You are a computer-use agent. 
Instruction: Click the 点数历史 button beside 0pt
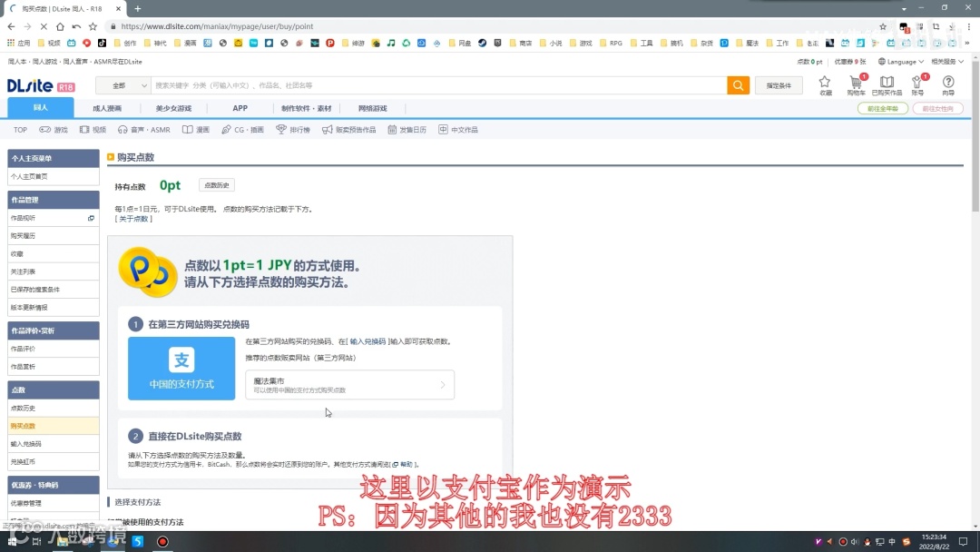(217, 185)
